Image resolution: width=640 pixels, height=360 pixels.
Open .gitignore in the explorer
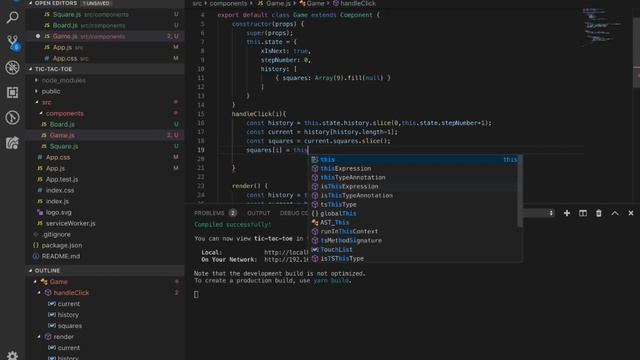click(x=105, y=234)
